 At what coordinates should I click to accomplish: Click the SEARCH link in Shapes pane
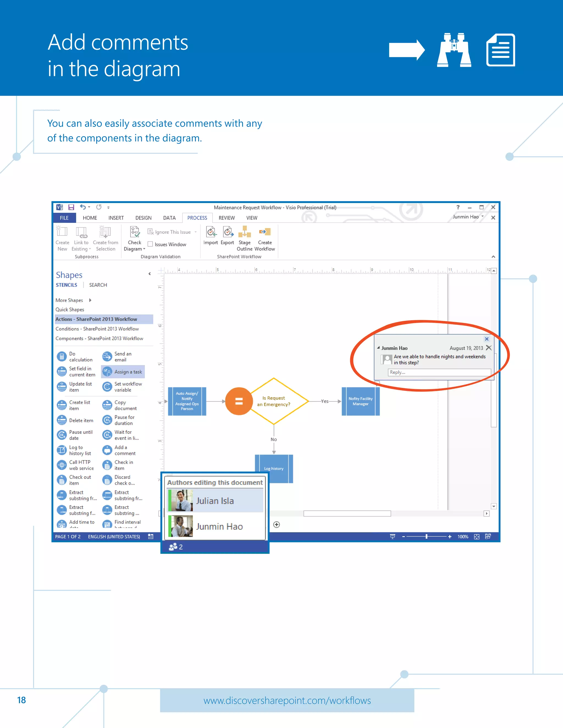(98, 285)
